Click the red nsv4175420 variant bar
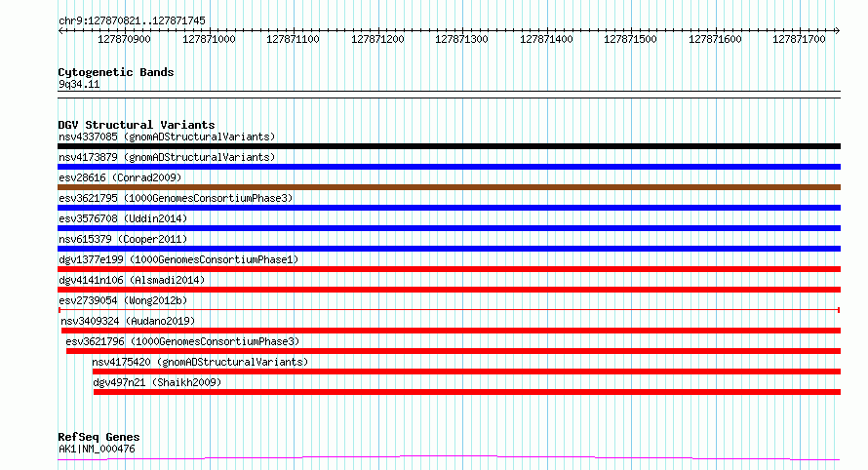This screenshot has height=470, width=868. [466, 372]
